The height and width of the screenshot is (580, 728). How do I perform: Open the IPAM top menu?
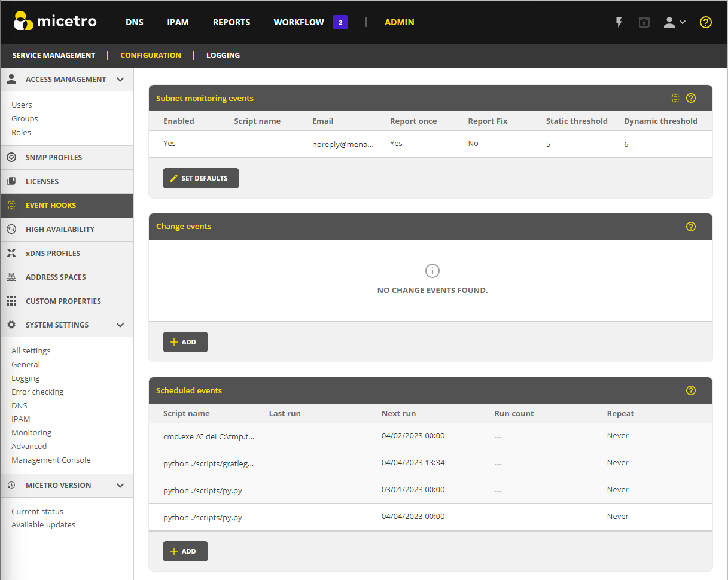[178, 22]
